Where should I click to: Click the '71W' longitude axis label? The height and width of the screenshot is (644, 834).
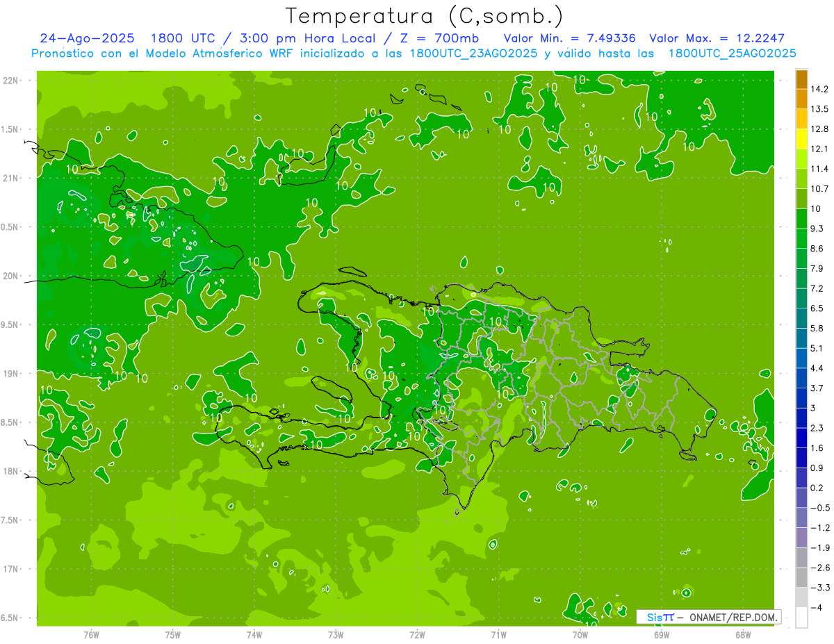498,634
